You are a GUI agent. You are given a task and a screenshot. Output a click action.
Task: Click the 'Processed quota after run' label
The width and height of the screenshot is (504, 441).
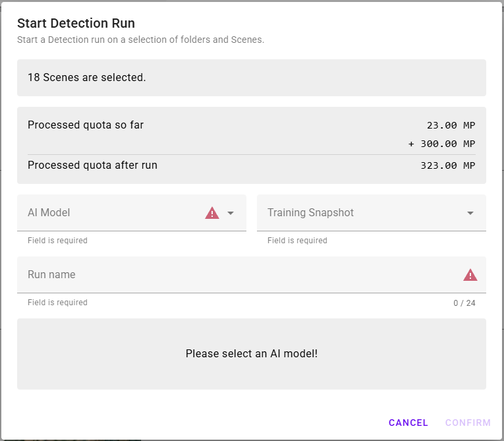tap(92, 165)
